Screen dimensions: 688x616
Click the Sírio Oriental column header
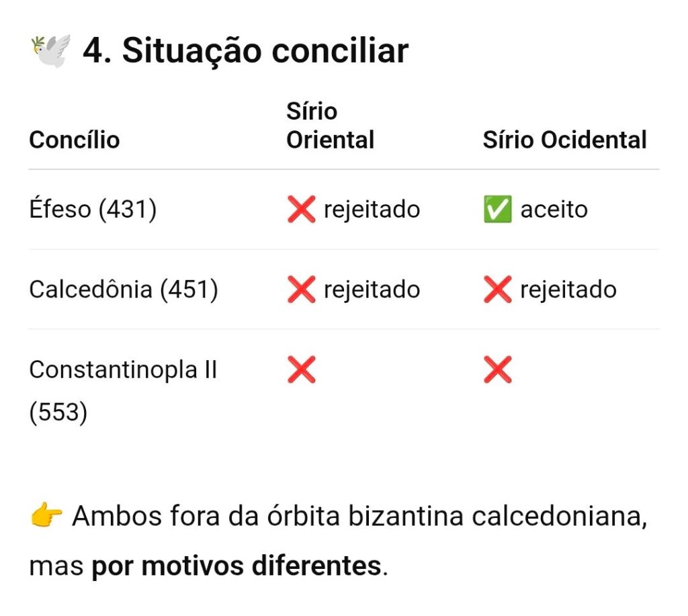tap(330, 126)
